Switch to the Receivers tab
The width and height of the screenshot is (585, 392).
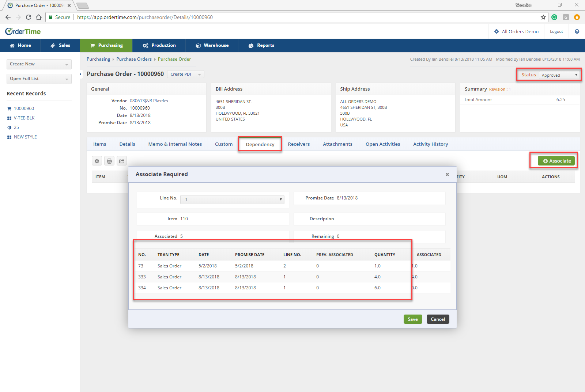[x=299, y=144]
